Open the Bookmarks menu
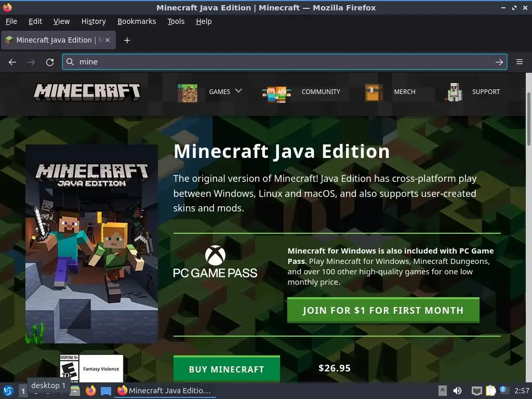The width and height of the screenshot is (532, 399). (x=137, y=21)
